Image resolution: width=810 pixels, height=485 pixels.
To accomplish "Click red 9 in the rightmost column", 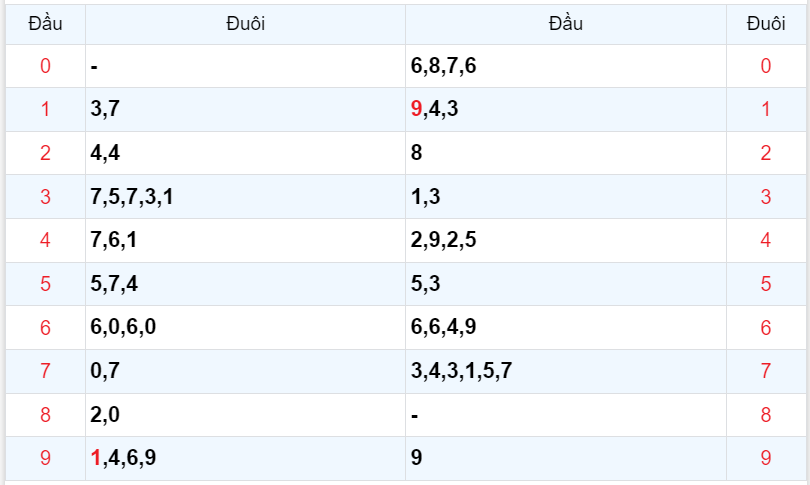I will pos(766,458).
